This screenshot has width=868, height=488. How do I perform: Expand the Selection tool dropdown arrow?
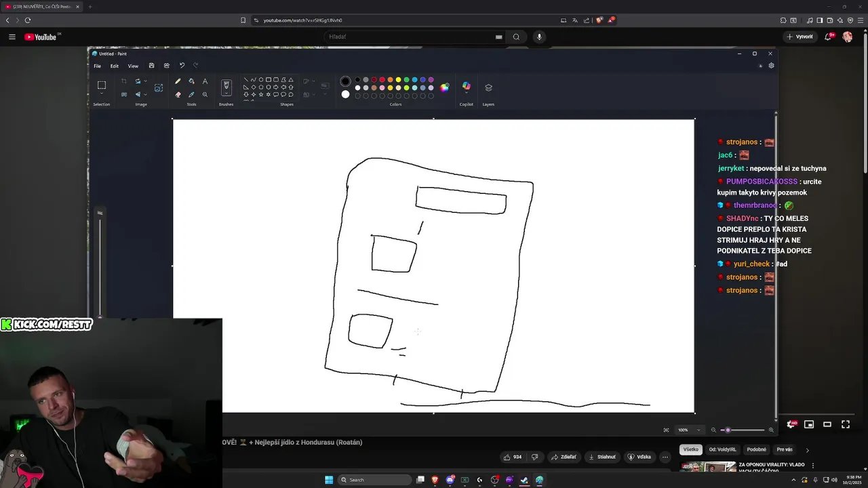click(102, 95)
